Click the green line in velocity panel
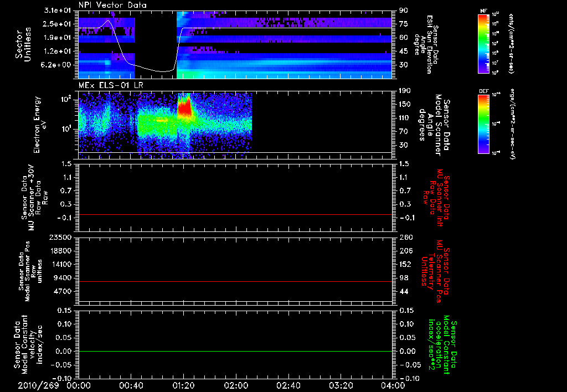This screenshot has height=392, width=567. 235,351
